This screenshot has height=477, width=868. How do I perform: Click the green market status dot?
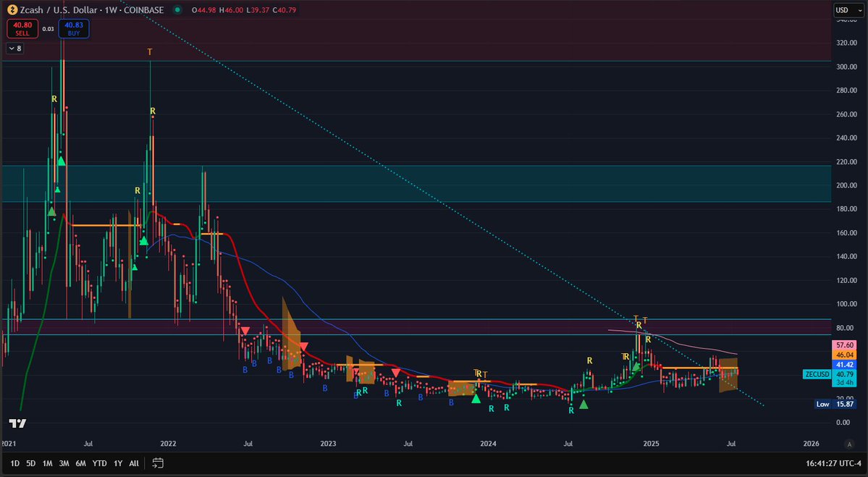coord(177,9)
